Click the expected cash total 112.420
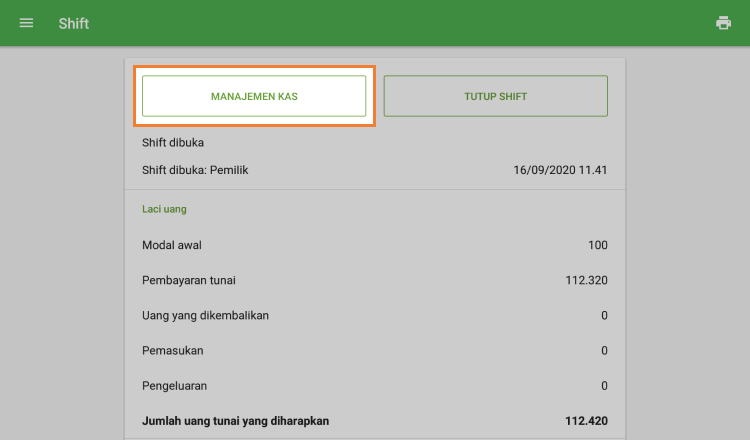 coord(586,421)
